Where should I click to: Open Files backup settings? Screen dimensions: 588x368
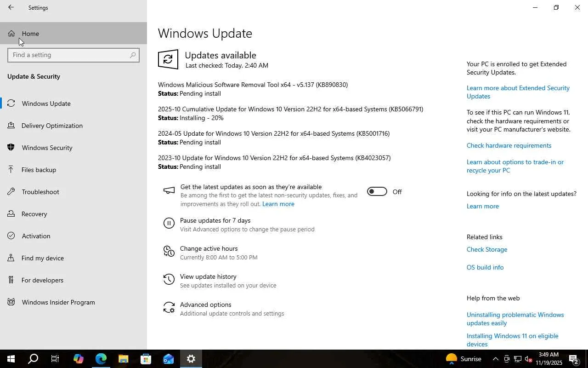tap(73, 170)
